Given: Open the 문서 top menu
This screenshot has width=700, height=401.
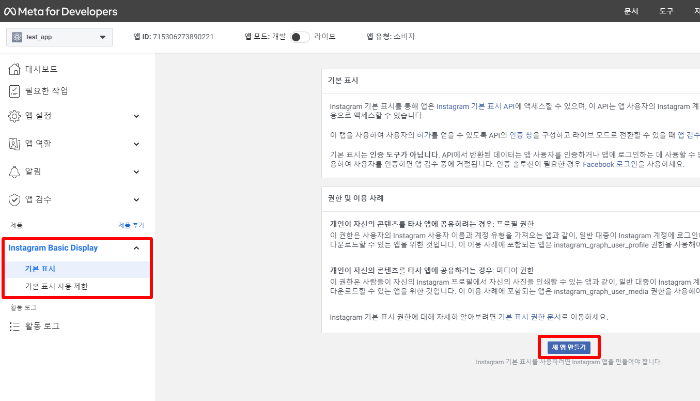Looking at the screenshot, I should (x=631, y=11).
